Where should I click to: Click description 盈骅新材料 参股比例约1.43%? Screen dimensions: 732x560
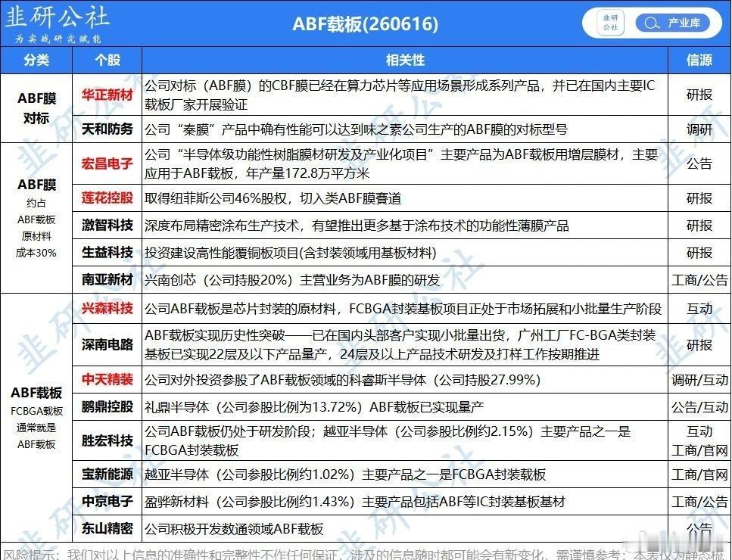355,502
